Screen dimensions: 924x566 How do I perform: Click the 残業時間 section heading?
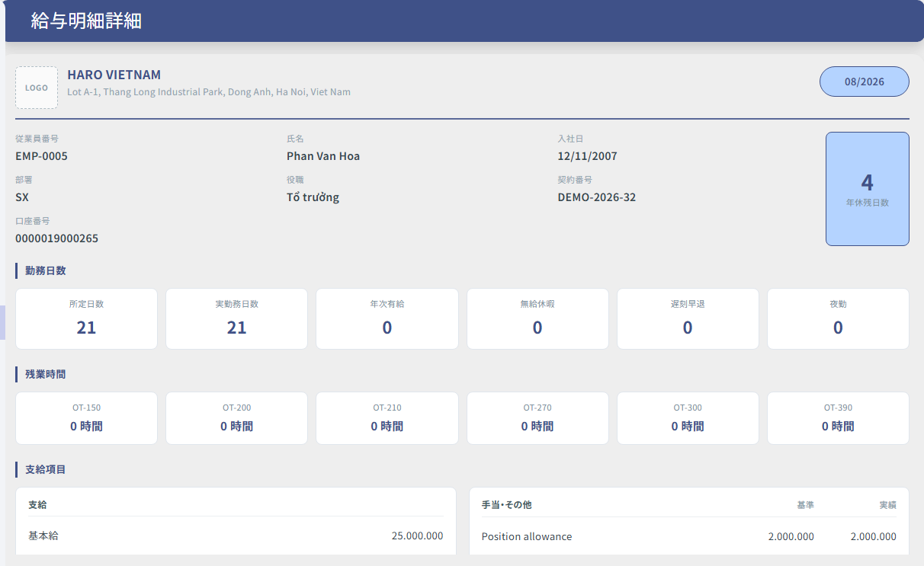click(46, 374)
